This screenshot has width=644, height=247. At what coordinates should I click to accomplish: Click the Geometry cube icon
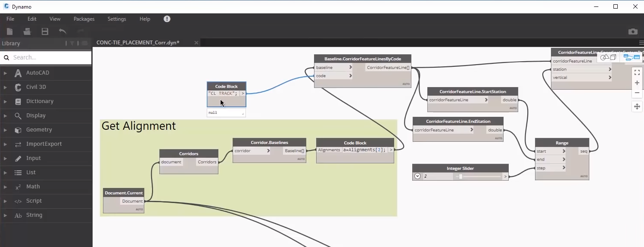(x=18, y=130)
